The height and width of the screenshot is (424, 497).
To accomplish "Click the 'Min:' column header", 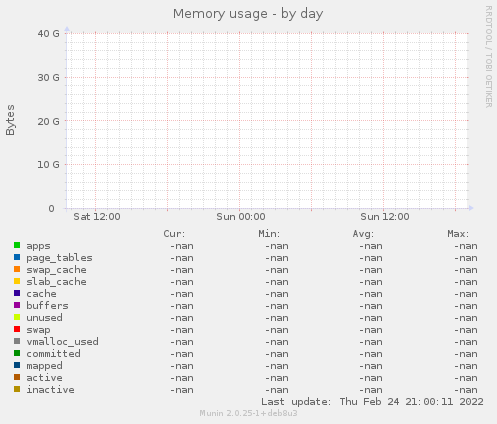I will [269, 234].
